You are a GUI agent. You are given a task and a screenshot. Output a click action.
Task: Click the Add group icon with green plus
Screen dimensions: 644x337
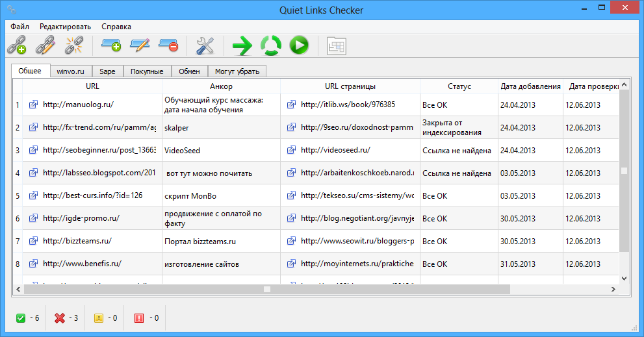coord(111,45)
